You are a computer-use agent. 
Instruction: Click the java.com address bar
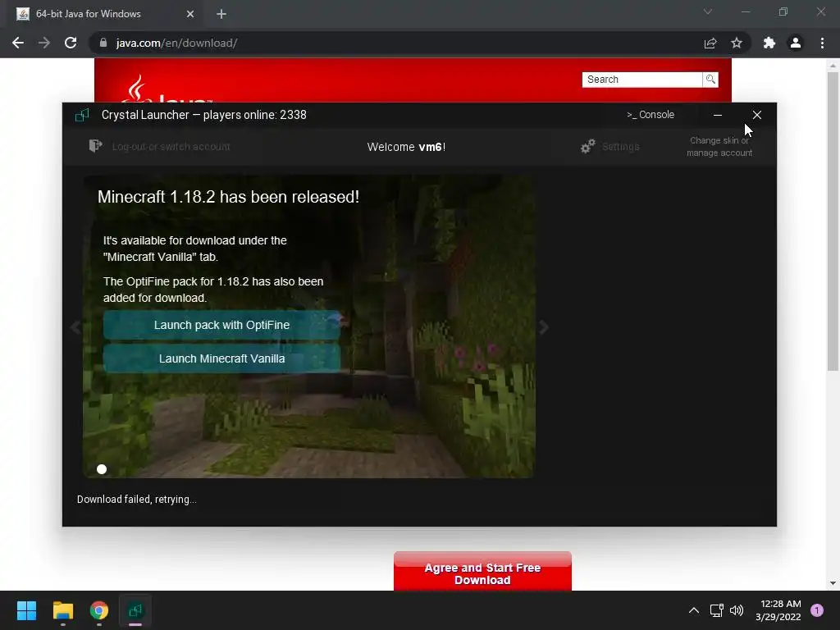pyautogui.click(x=396, y=43)
